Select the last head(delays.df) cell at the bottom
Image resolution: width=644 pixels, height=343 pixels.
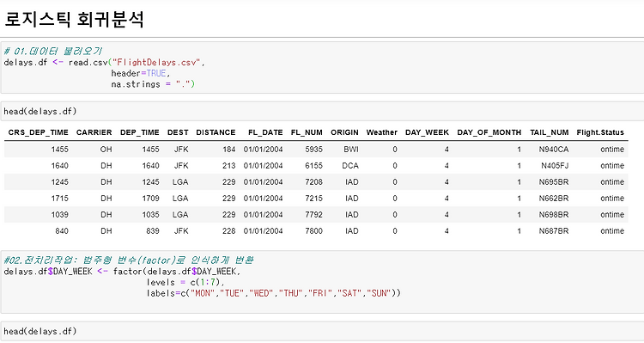pos(322,331)
